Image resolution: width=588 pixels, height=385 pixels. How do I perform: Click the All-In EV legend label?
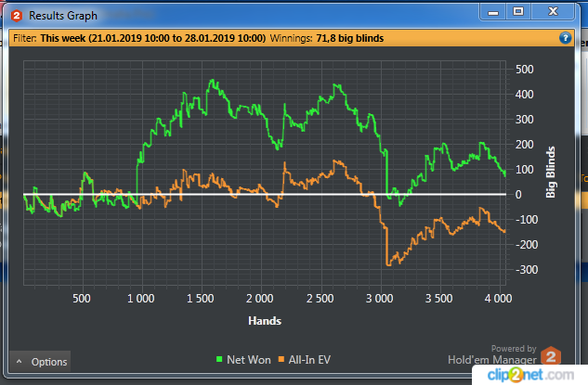tap(309, 360)
